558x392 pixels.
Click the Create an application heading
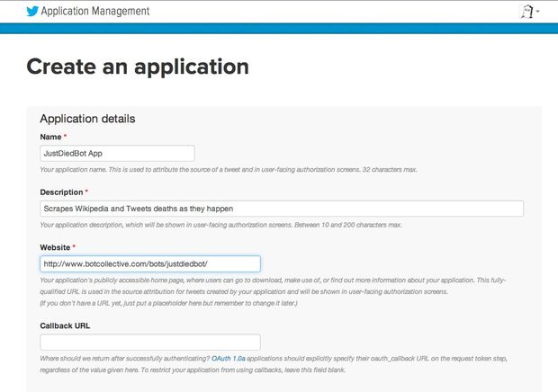click(x=138, y=67)
